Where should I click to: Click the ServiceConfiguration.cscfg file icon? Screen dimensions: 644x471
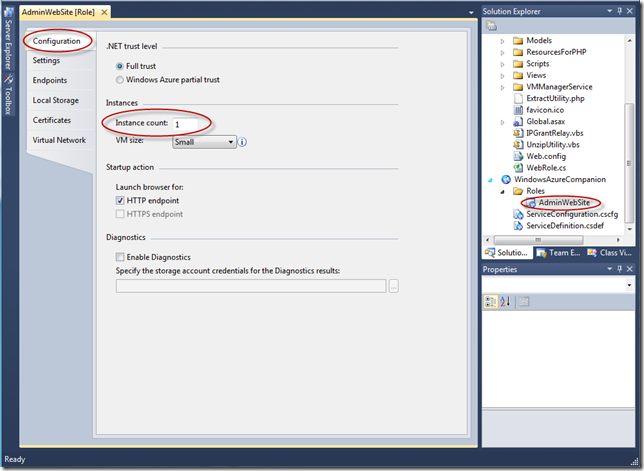(518, 214)
